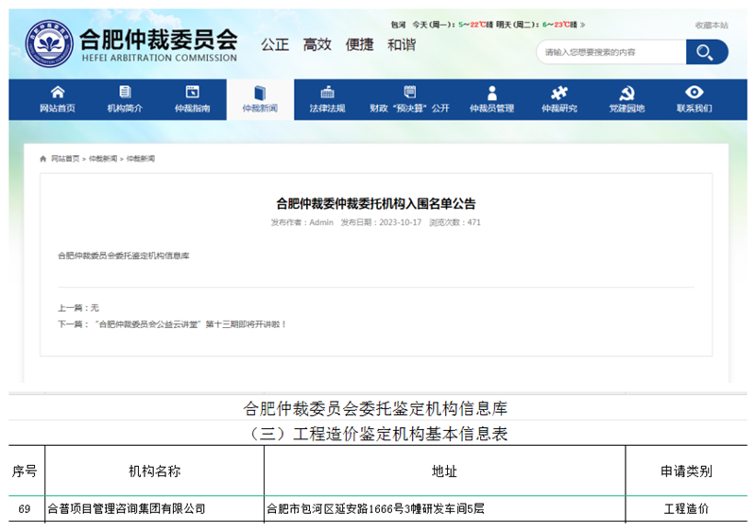Click the magnifier search button
Viewport: 756px width, 532px height.
[x=706, y=52]
